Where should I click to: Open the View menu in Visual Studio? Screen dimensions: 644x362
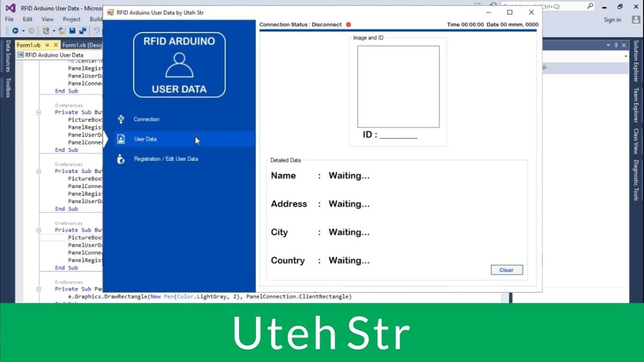point(48,19)
